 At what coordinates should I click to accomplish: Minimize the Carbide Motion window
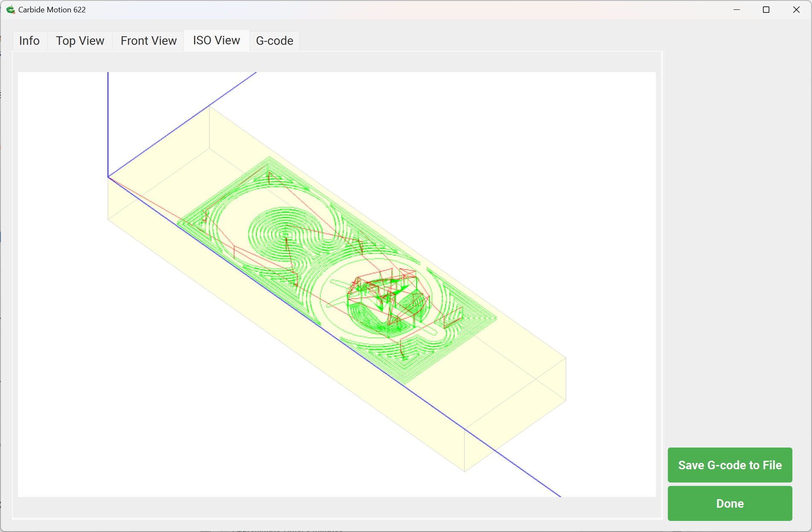(x=737, y=9)
